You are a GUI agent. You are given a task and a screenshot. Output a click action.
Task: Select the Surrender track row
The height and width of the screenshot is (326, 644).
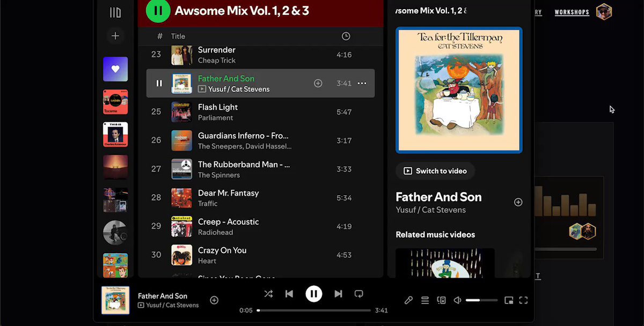pos(260,55)
